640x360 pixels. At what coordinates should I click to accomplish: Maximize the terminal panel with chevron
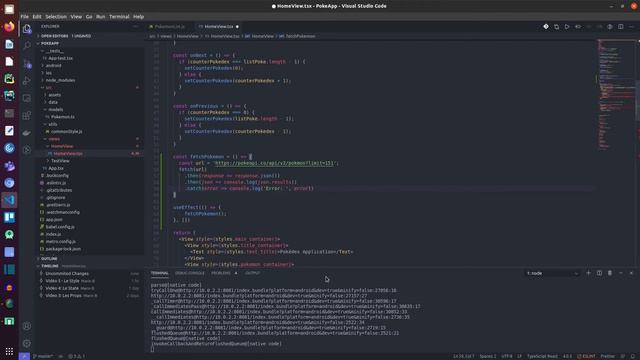620,273
